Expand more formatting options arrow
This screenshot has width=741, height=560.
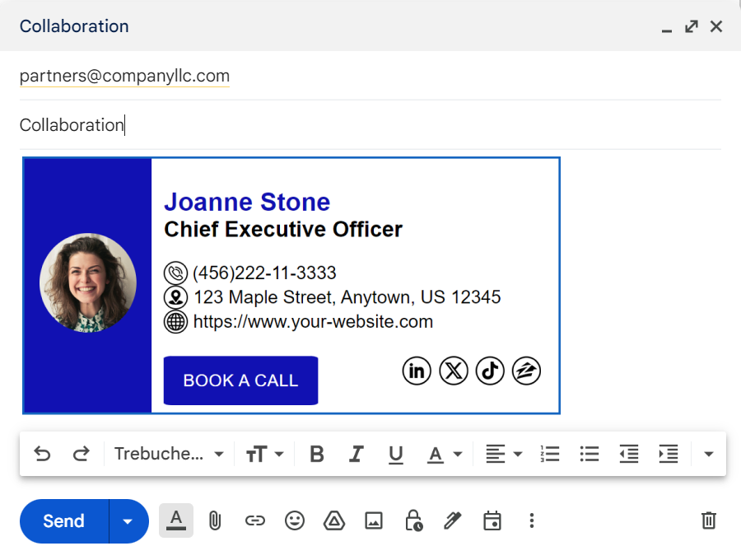point(708,454)
